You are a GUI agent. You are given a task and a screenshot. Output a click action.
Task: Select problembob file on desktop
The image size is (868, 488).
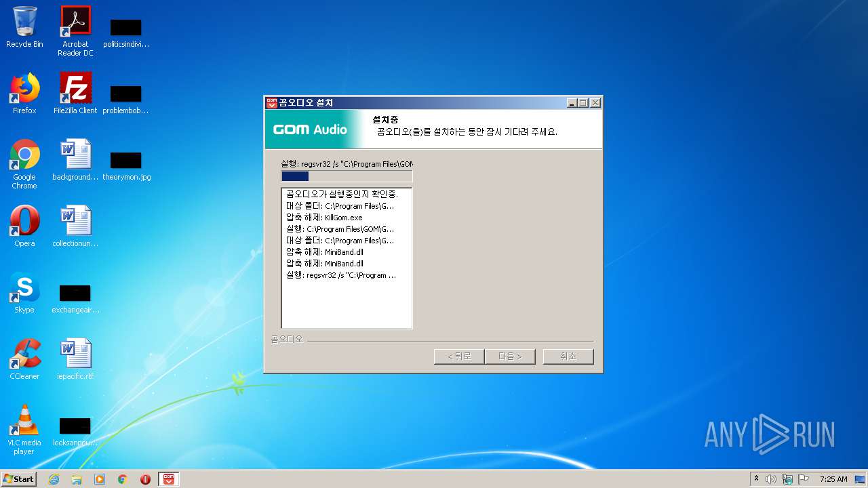[x=126, y=99]
